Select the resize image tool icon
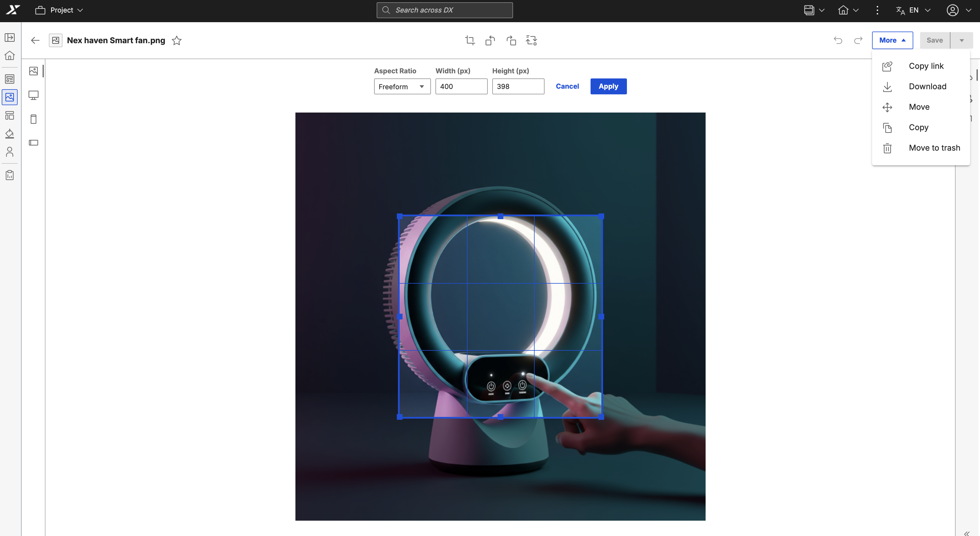This screenshot has width=980, height=536. [x=531, y=40]
